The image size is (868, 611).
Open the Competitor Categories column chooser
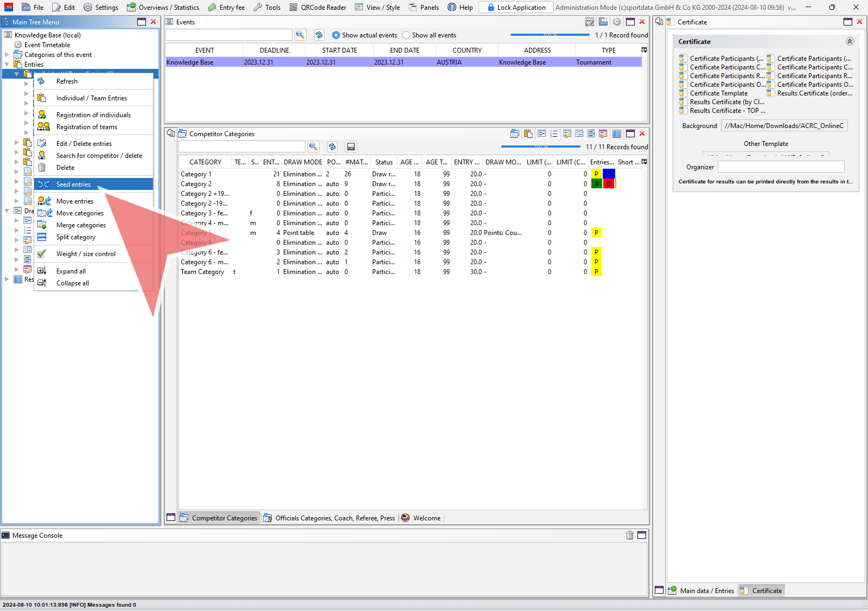pyautogui.click(x=644, y=162)
